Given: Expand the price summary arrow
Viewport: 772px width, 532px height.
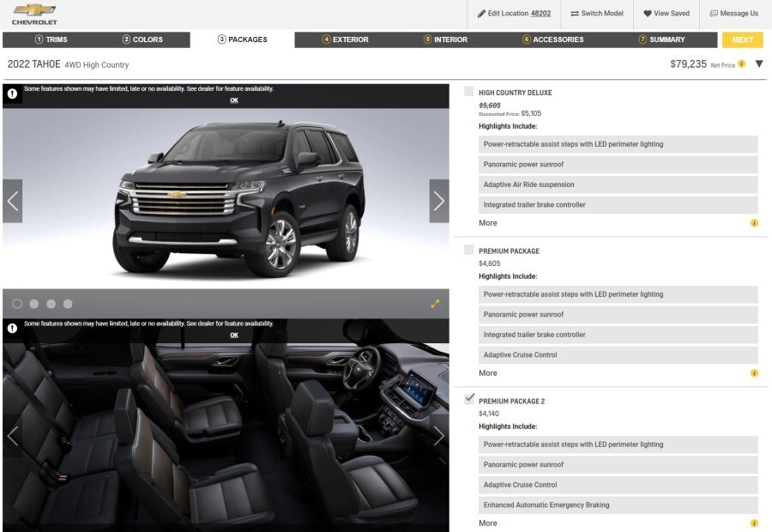Looking at the screenshot, I should tap(759, 64).
